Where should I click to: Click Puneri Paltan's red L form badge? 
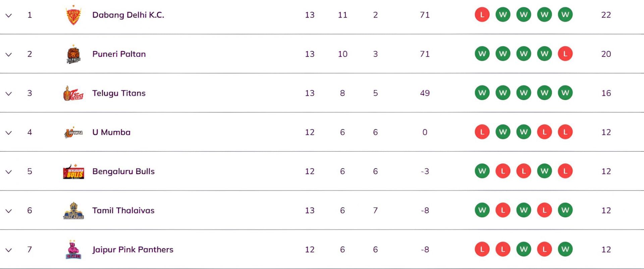[565, 54]
